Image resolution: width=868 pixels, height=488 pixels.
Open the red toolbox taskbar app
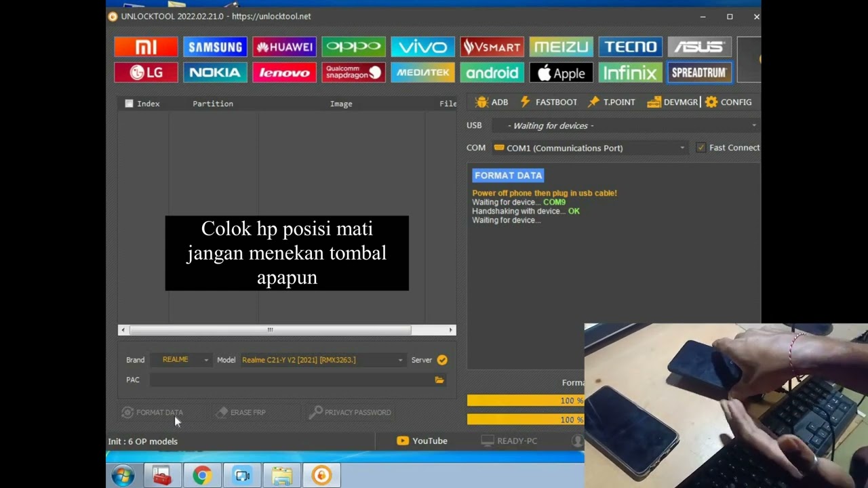click(162, 476)
